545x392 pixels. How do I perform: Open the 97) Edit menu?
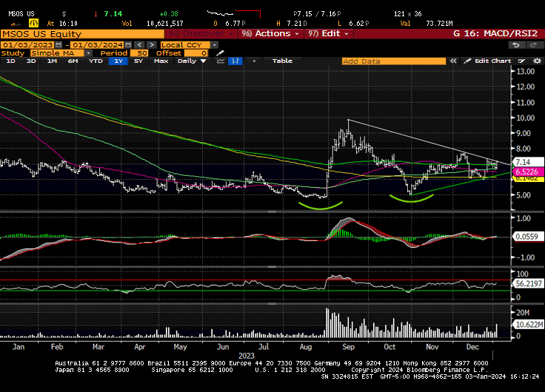pos(329,34)
